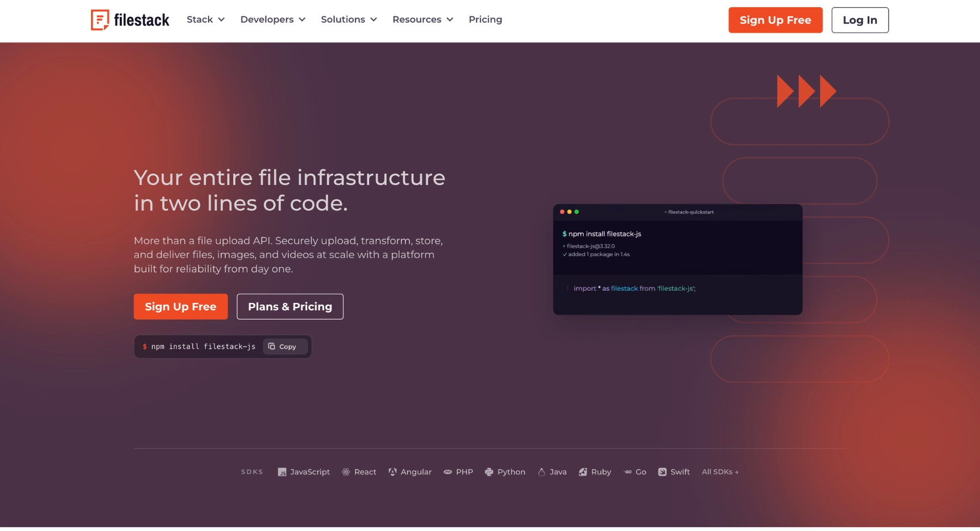980x531 pixels.
Task: Open the Python SDK link text
Action: [x=511, y=472]
